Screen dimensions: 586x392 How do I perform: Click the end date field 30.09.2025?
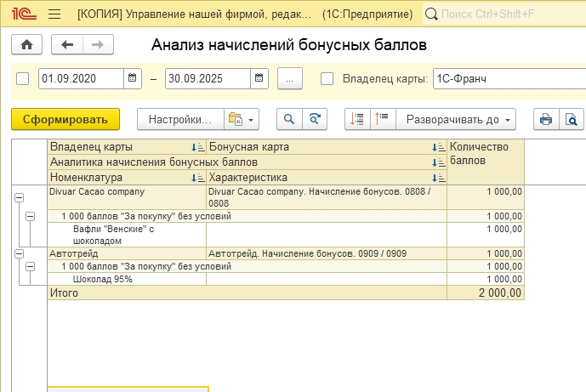[x=208, y=78]
